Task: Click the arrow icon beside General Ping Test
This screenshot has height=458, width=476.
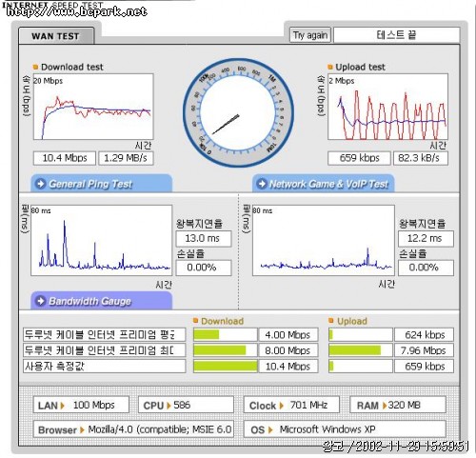Action: (x=40, y=184)
